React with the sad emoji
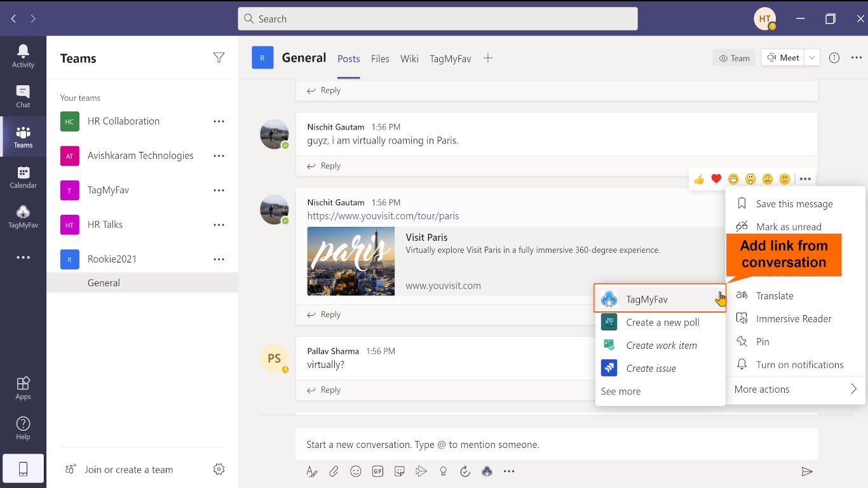Image resolution: width=868 pixels, height=488 pixels. point(768,179)
